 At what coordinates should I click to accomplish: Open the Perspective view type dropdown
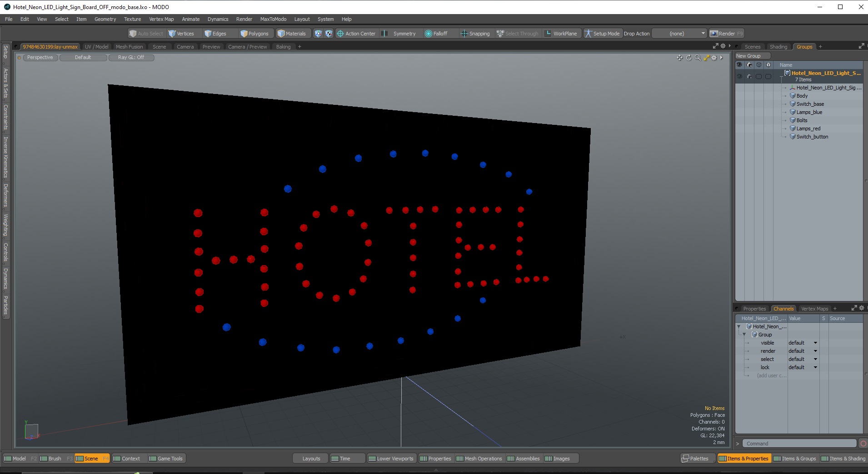click(x=40, y=58)
